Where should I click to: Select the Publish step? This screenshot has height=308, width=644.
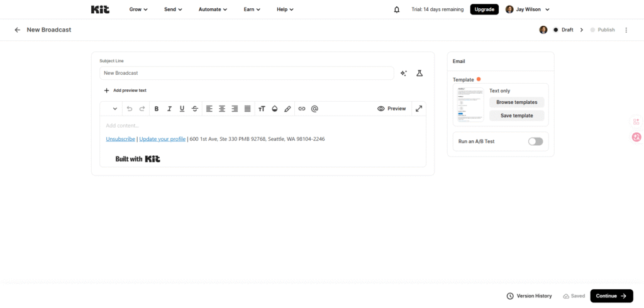[602, 30]
